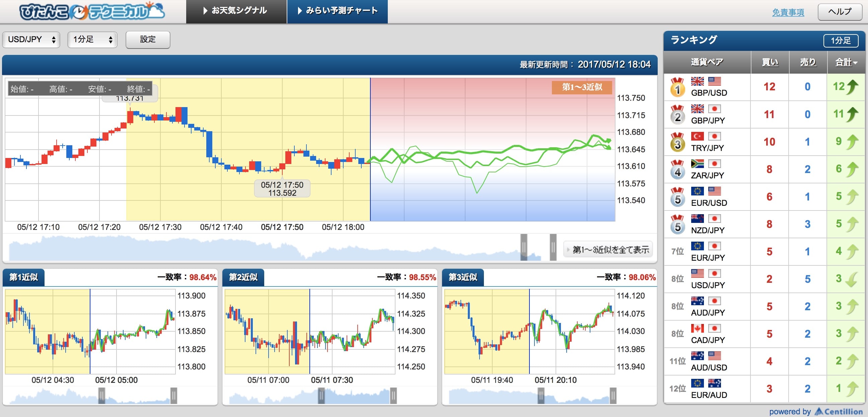Click the Centillion powered-by logo
The image size is (868, 417).
tap(838, 412)
